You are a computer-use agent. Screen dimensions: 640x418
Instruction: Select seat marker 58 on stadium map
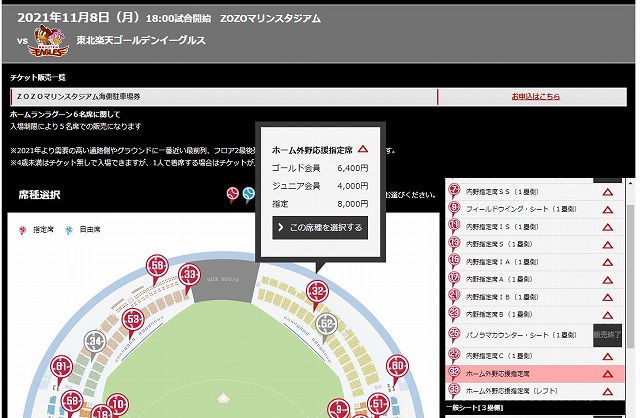(x=72, y=402)
